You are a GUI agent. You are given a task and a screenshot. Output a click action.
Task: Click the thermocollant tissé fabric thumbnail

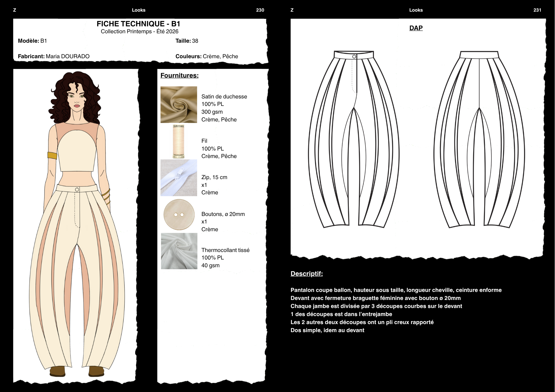179,251
